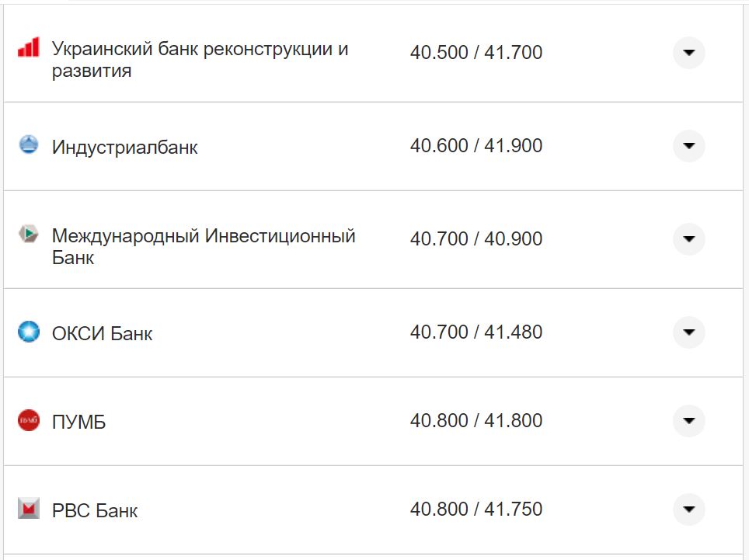Expand the ПУМБ row details
The width and height of the screenshot is (749, 560).
688,421
